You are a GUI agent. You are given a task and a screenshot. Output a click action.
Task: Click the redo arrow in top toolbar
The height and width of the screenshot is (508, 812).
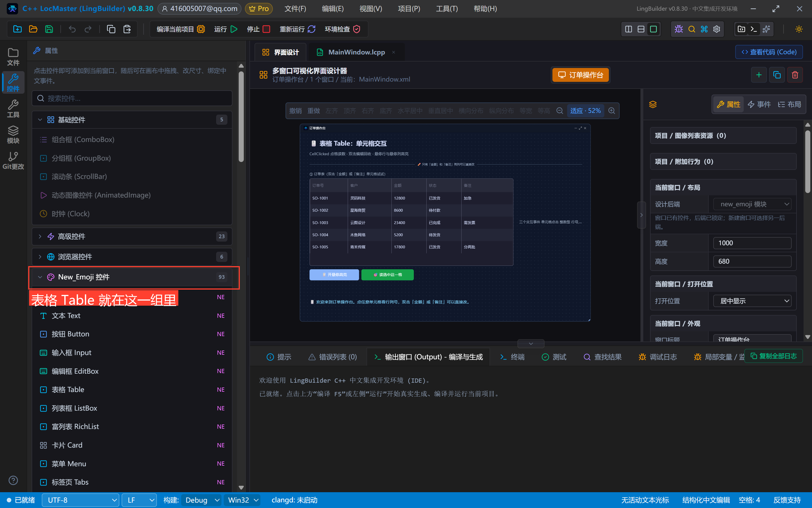88,29
